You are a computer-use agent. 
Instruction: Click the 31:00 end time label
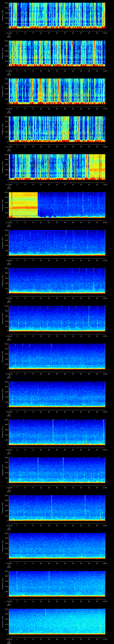[105, 639]
